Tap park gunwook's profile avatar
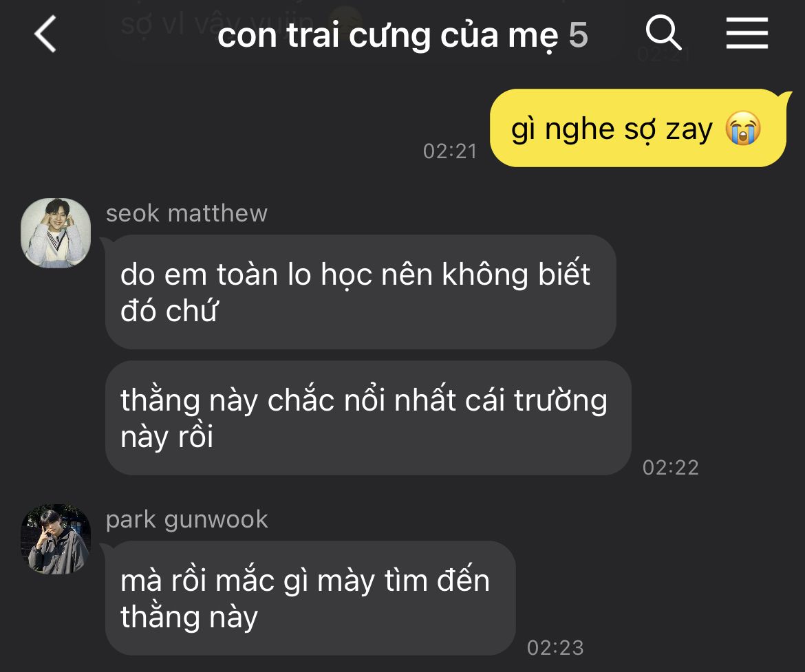805x672 pixels. pos(56,539)
